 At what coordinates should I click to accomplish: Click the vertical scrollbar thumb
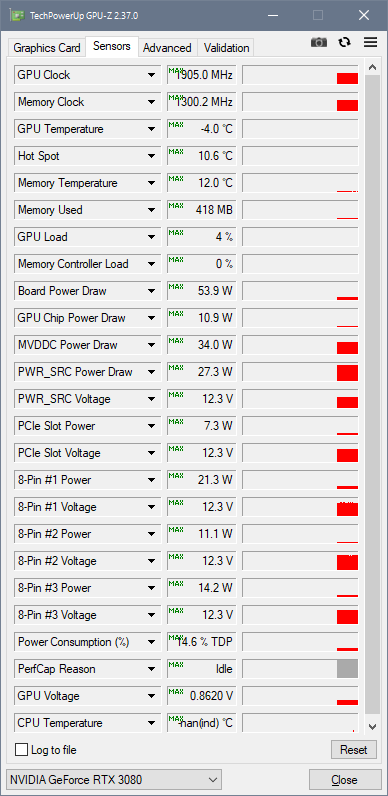[x=372, y=394]
